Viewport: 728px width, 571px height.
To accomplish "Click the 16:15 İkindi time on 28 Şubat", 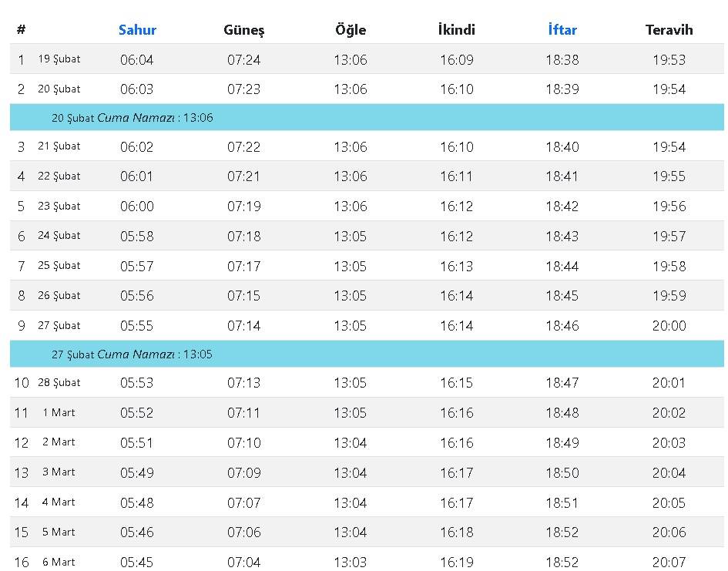I will [456, 383].
